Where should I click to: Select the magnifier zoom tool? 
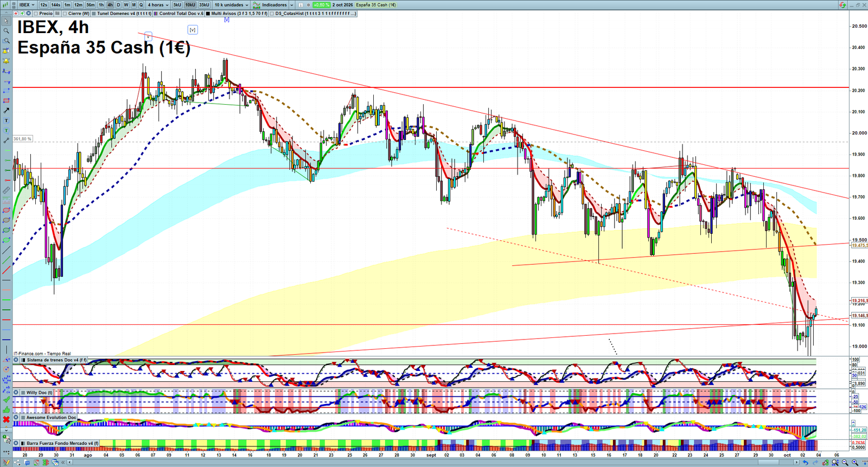[7, 31]
